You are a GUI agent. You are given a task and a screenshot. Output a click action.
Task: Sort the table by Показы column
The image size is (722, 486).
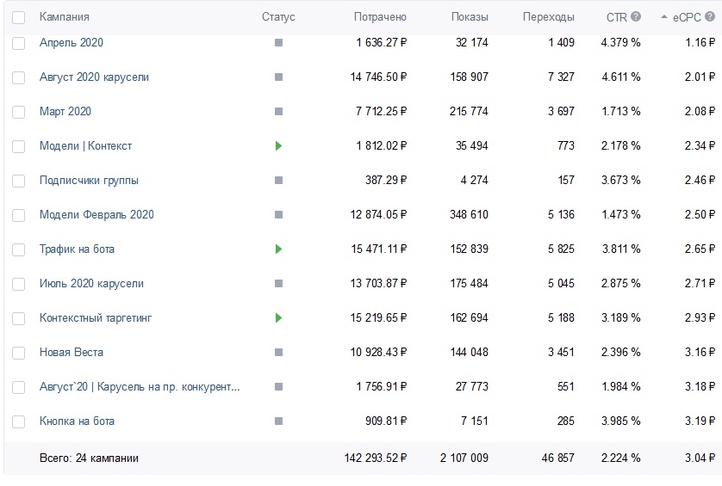[469, 17]
